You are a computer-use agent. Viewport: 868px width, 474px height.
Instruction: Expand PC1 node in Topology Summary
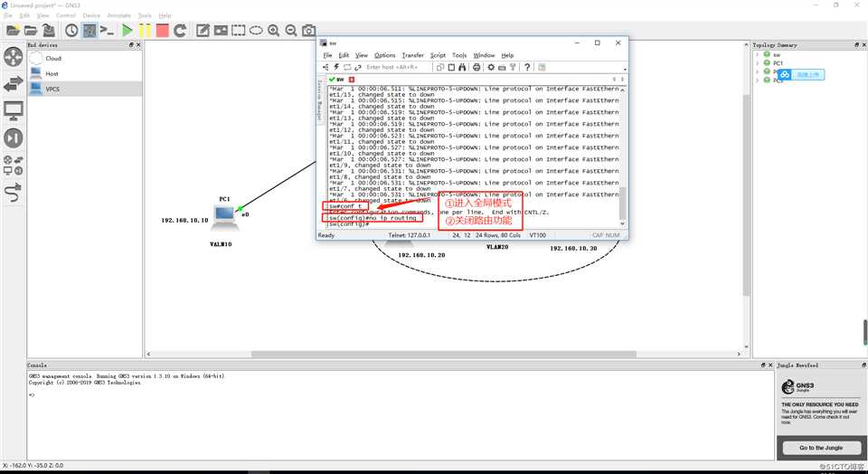tap(758, 62)
